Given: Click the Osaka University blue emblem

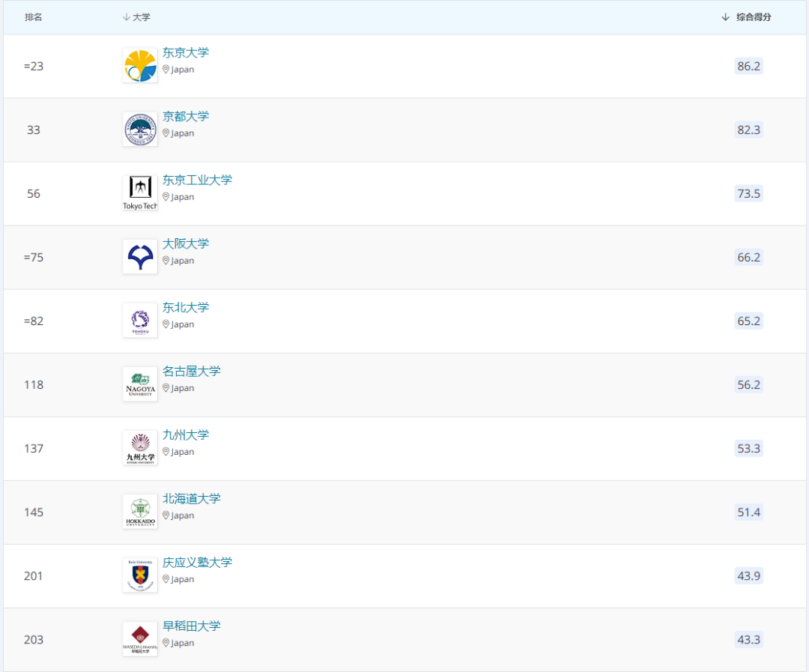Looking at the screenshot, I should 140,257.
